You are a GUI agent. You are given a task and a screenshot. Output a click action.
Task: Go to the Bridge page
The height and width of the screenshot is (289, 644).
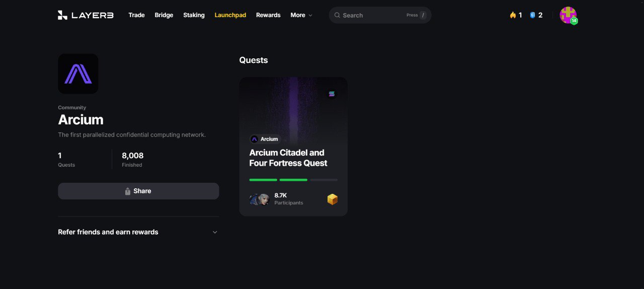(164, 15)
